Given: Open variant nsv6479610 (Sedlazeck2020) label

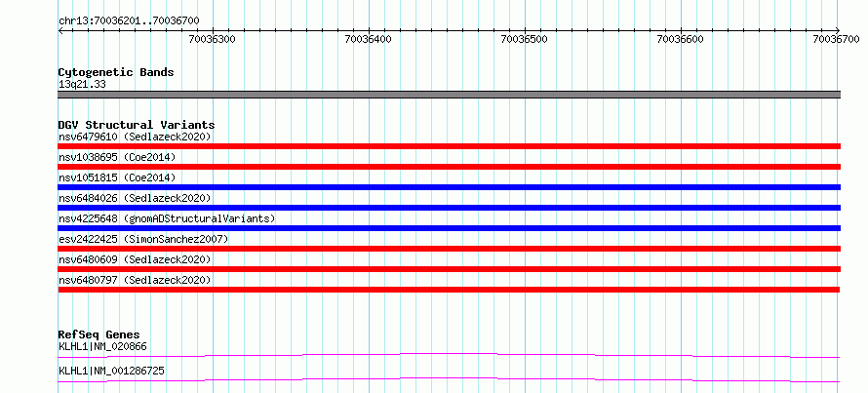Looking at the screenshot, I should (x=135, y=137).
